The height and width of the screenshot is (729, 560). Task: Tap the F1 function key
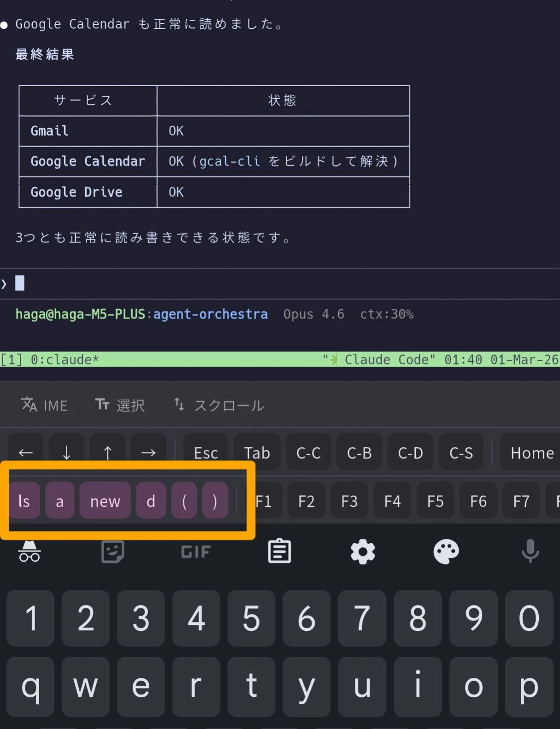click(264, 500)
